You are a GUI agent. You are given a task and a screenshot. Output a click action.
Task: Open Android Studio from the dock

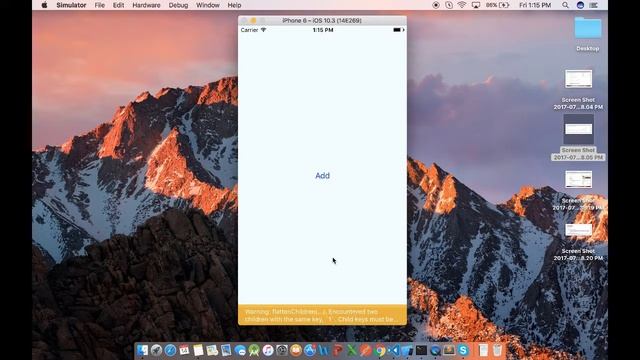tap(254, 350)
